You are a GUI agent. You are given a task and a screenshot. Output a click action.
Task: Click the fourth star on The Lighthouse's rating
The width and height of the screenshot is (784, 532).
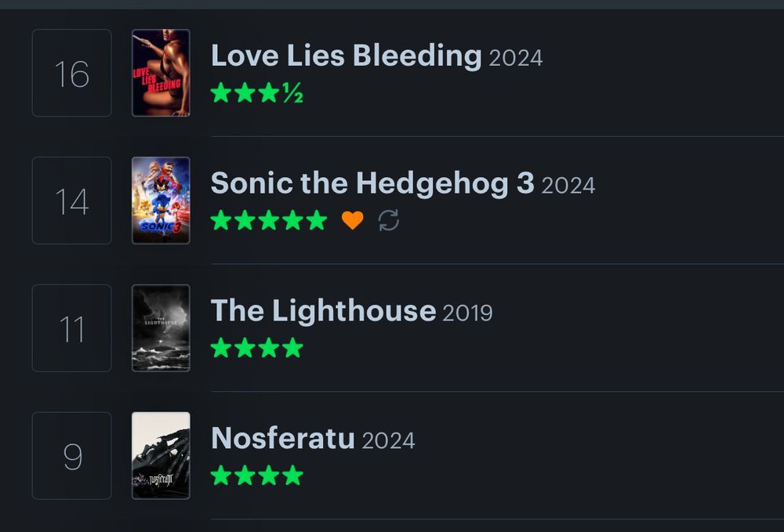pyautogui.click(x=292, y=348)
